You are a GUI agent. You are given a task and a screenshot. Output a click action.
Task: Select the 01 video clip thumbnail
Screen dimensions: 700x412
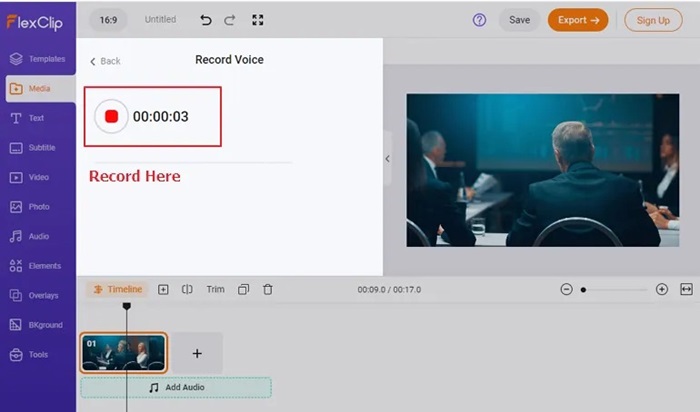(x=123, y=352)
